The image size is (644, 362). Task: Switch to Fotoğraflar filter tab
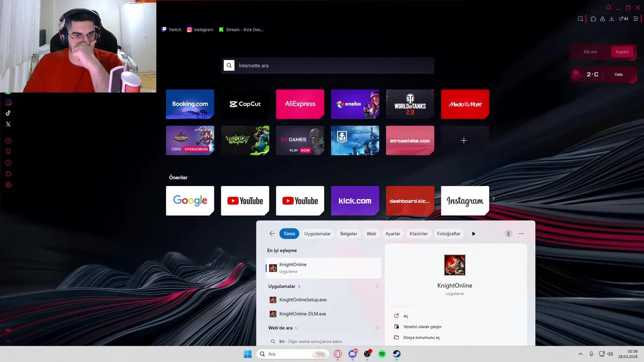tap(449, 234)
